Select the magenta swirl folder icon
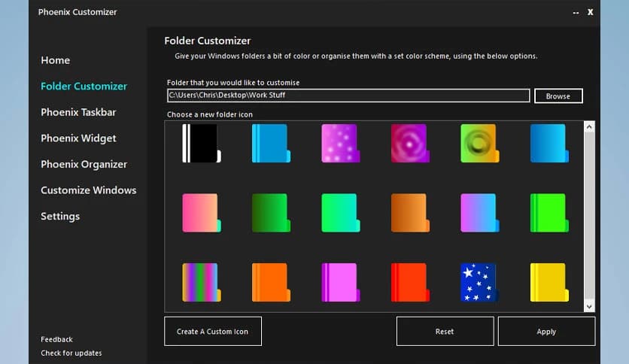 click(410, 143)
